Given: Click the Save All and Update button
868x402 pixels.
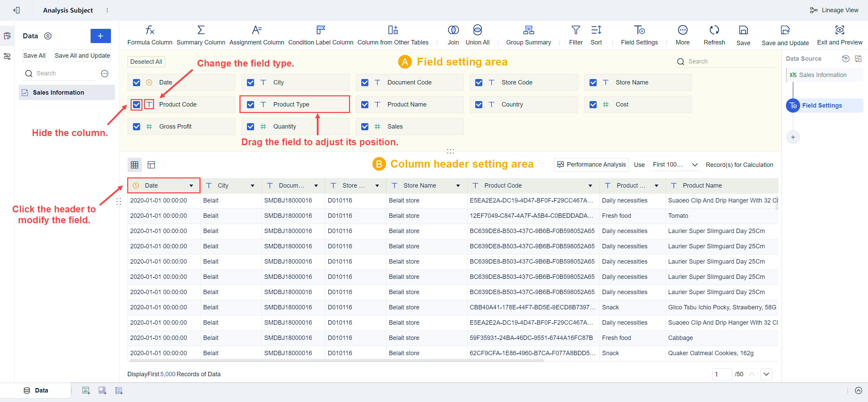Looking at the screenshot, I should pos(82,55).
